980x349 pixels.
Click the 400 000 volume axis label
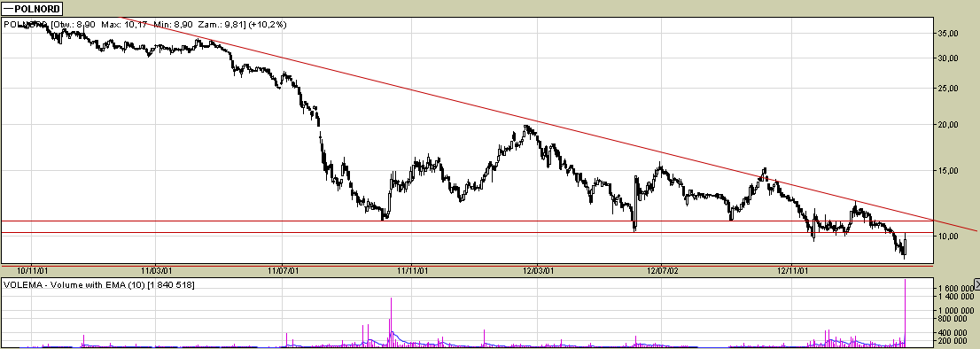(953, 332)
